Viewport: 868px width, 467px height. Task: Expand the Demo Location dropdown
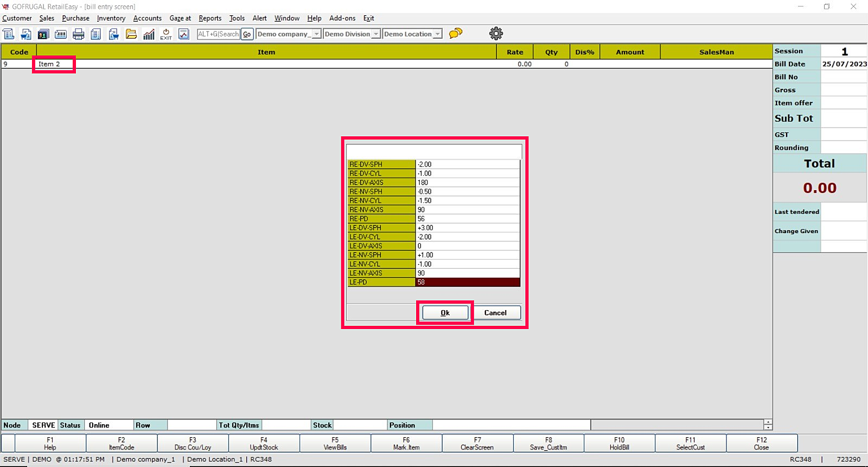pos(438,34)
